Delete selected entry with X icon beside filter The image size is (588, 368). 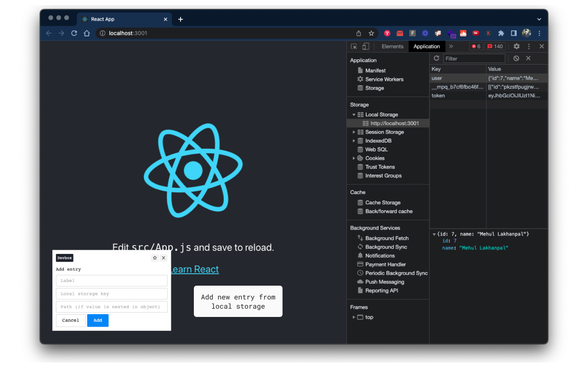[x=528, y=58]
